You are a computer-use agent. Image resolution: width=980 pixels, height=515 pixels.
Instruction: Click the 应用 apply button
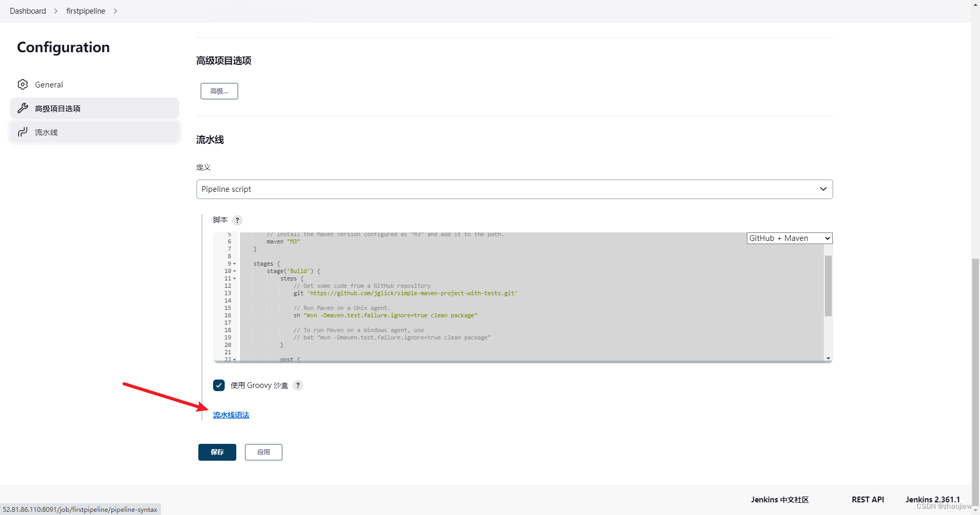[x=264, y=452]
